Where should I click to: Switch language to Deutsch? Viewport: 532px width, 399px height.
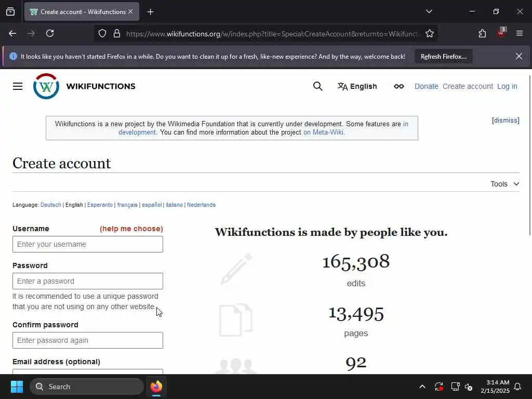(x=51, y=205)
